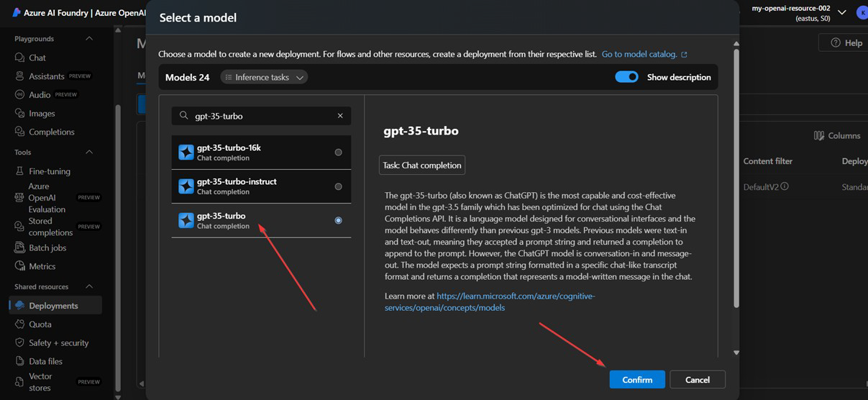The height and width of the screenshot is (400, 868).
Task: Click the scroll up arrow of dialog scrollbar
Action: 736,44
